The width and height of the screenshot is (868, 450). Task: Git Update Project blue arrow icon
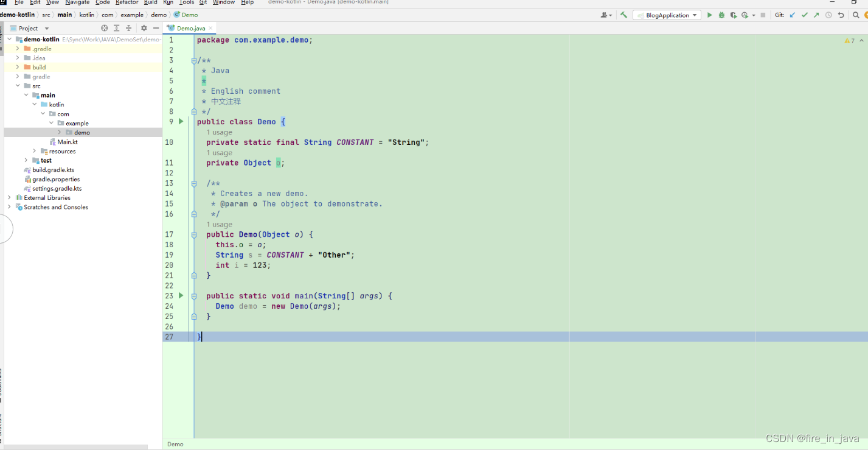click(x=793, y=15)
